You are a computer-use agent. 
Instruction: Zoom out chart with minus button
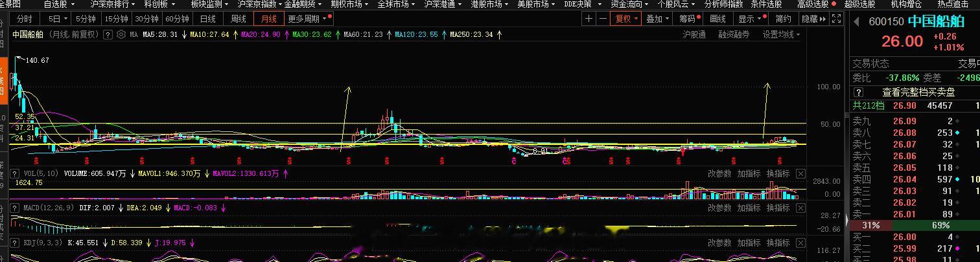603,19
